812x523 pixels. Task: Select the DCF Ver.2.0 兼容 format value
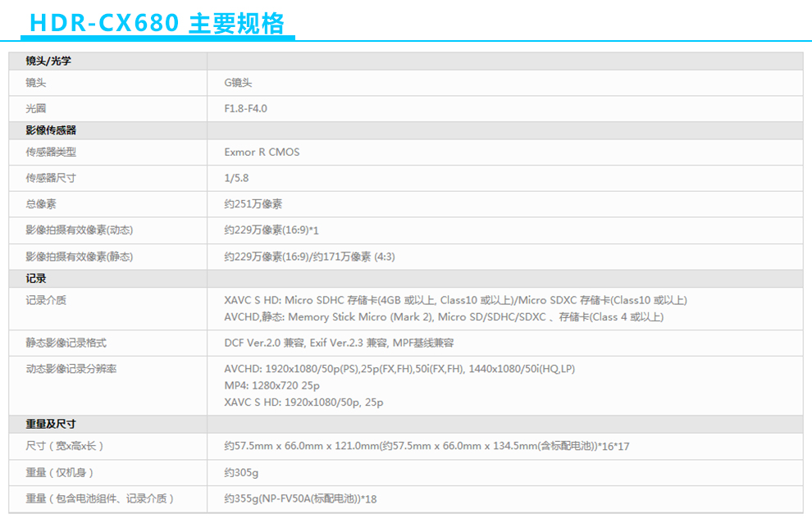tap(339, 343)
